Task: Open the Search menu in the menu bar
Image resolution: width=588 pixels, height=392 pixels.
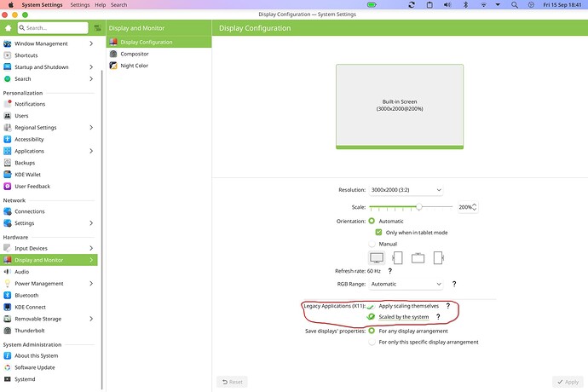Action: [x=118, y=5]
